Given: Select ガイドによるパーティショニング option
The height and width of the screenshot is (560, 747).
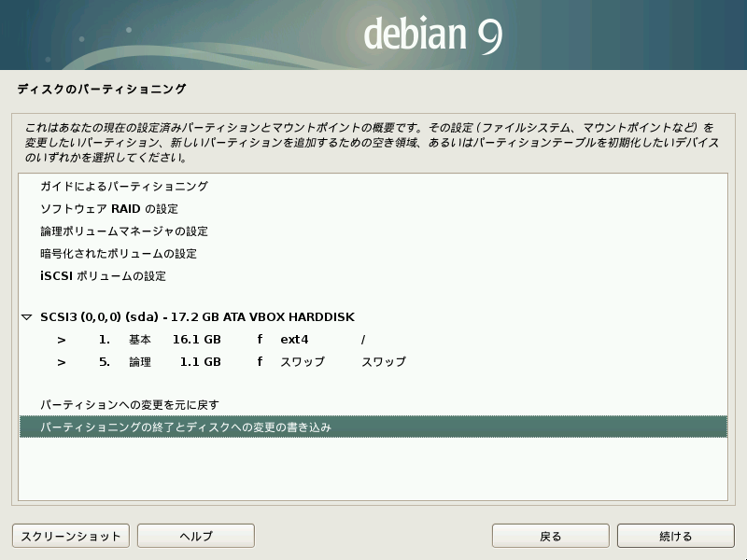Looking at the screenshot, I should tap(123, 187).
